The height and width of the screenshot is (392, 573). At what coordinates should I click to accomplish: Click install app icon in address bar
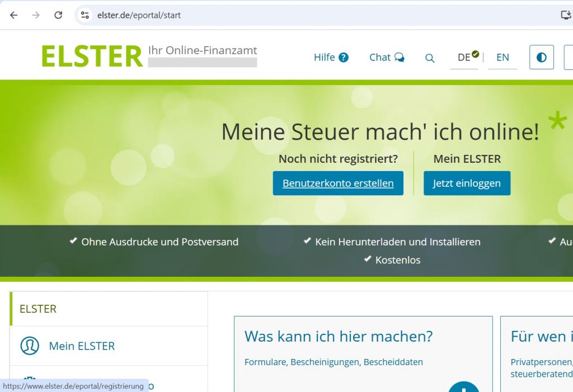(566, 15)
